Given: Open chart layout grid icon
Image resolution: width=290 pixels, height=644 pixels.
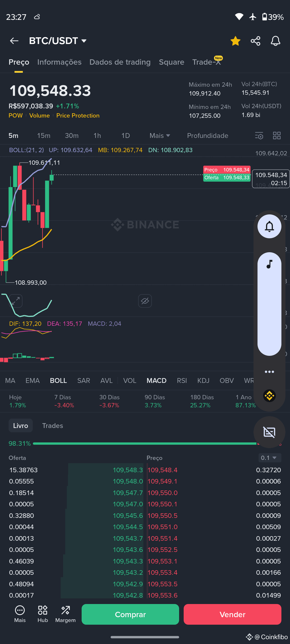Looking at the screenshot, I should (x=277, y=136).
